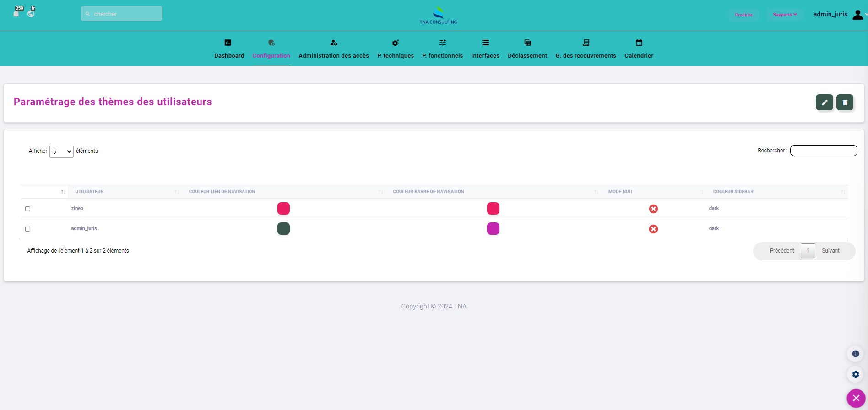Click zineb's pink navigation link color swatch
Image resolution: width=868 pixels, height=410 pixels.
(283, 209)
